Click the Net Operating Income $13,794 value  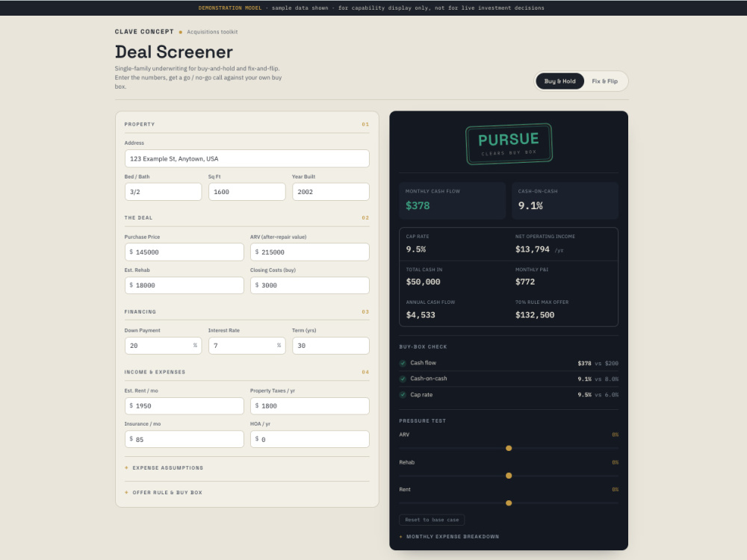click(532, 249)
